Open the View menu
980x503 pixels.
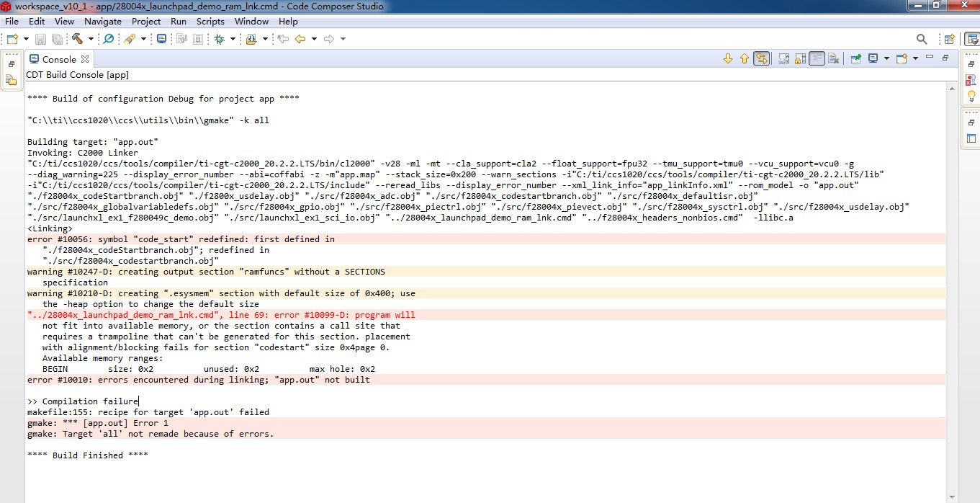pyautogui.click(x=64, y=22)
